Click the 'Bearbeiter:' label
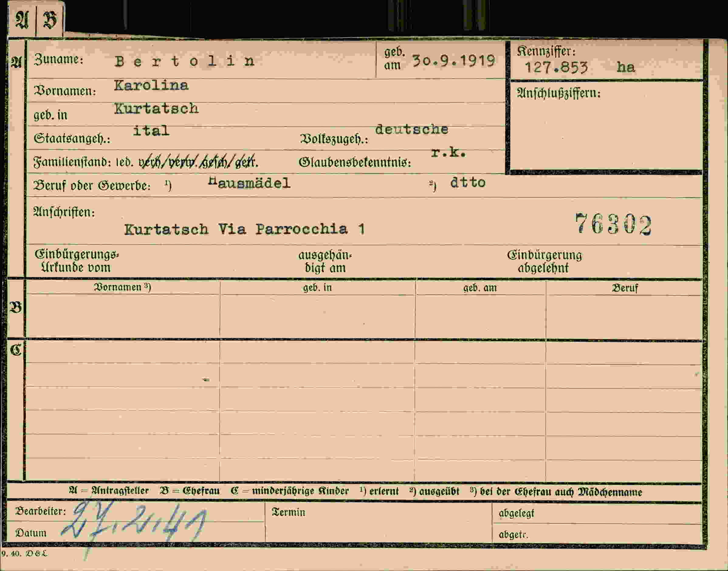Image resolution: width=728 pixels, height=571 pixels. pos(41,511)
